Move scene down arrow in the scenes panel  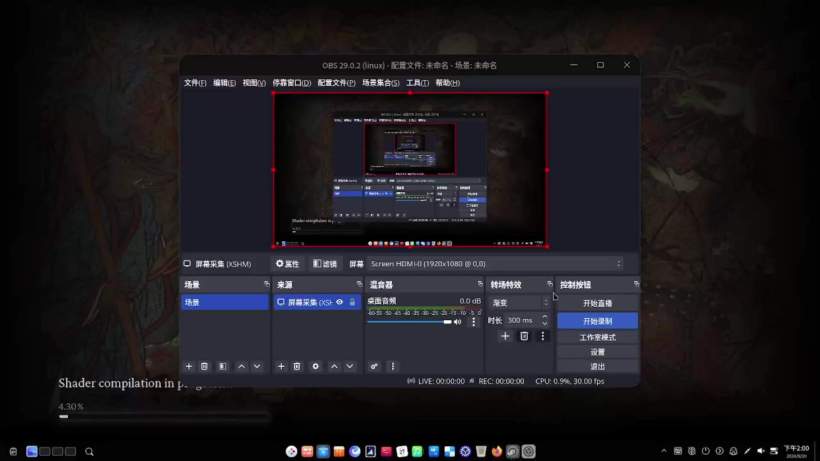point(257,366)
